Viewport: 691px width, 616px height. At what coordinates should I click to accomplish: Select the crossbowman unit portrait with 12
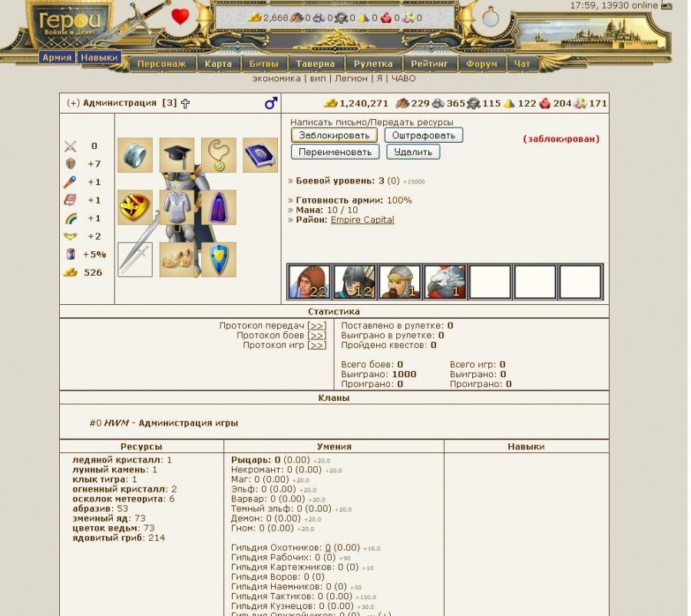click(355, 282)
